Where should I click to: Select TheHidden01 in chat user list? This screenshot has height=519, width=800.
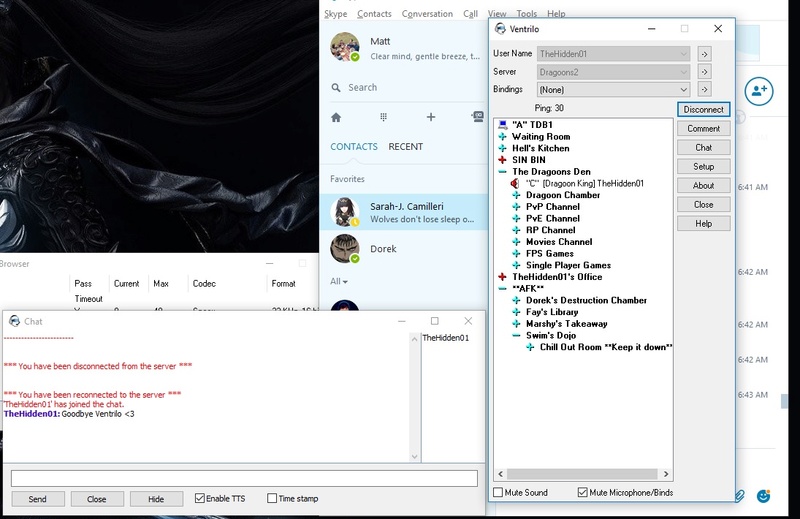pyautogui.click(x=445, y=338)
